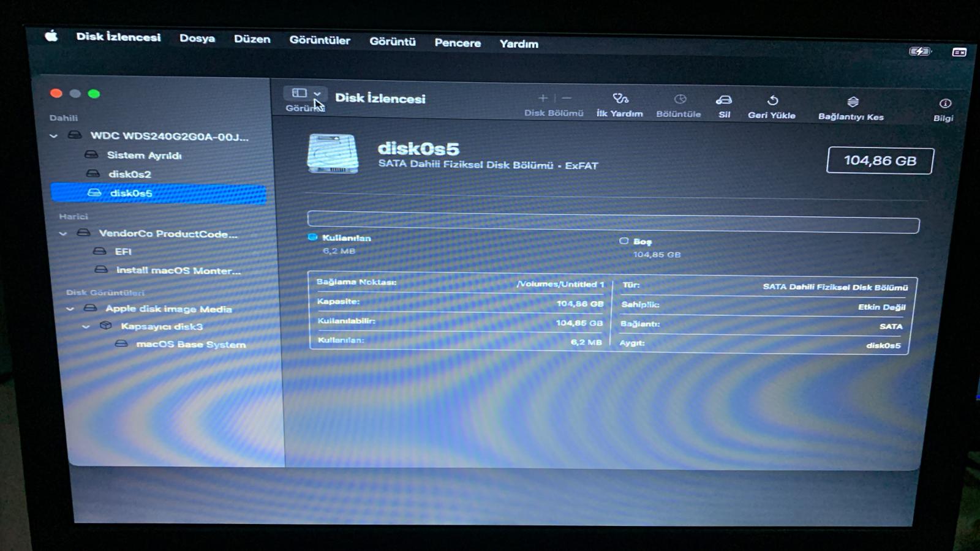Click the Kullanılabilir 104,85 GB value
The height and width of the screenshot is (551, 980).
click(x=579, y=323)
